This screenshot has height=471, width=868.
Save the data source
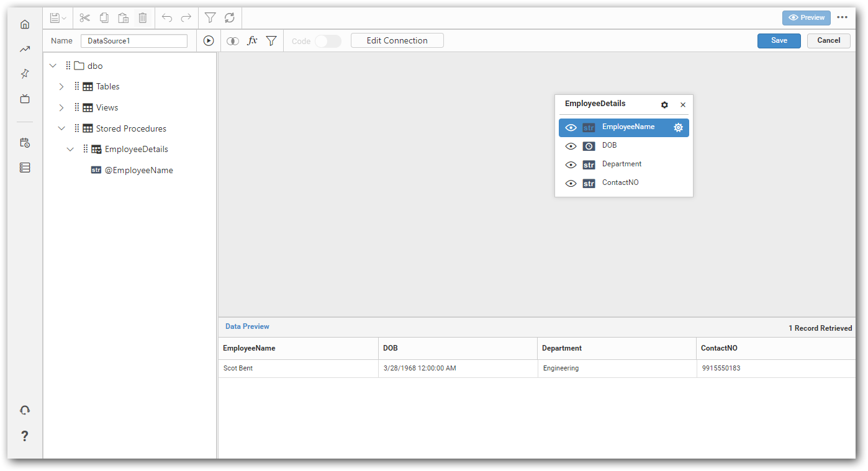pos(779,40)
